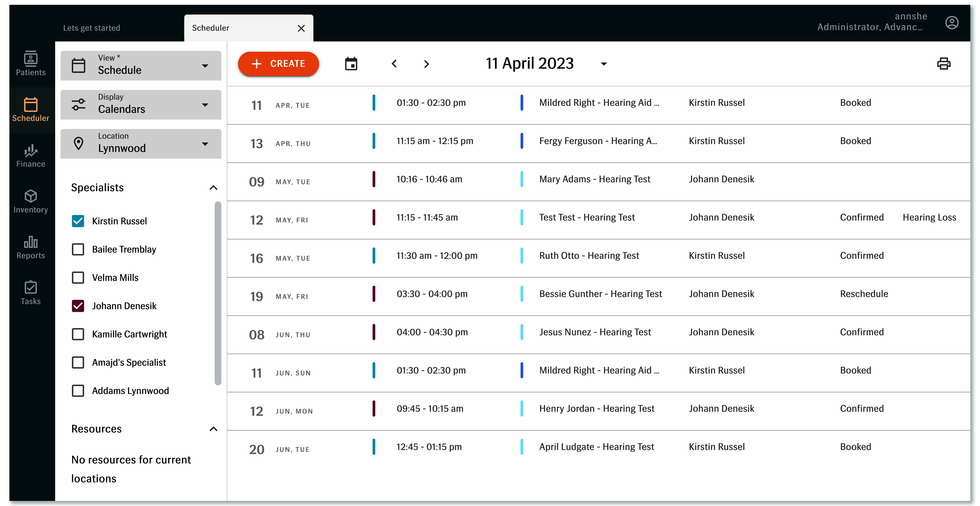
Task: Uncheck specialist Kirstin Russel
Action: coord(78,221)
